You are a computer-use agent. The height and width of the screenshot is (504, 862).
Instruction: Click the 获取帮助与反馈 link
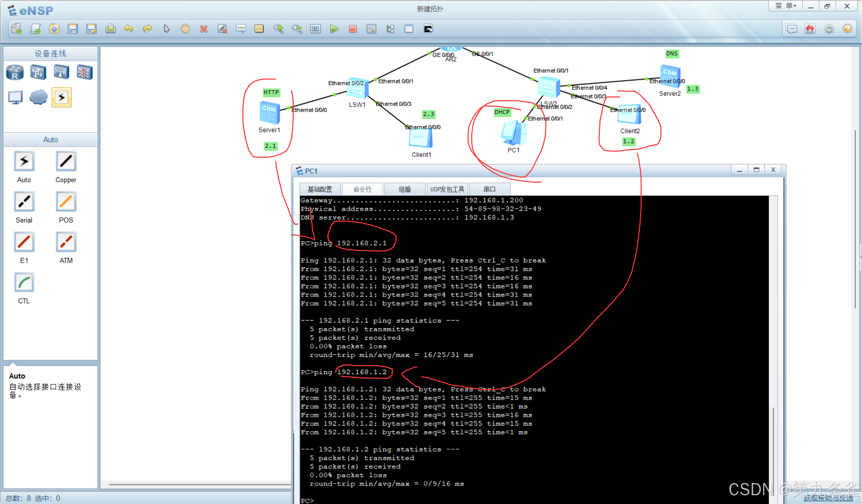(828, 498)
